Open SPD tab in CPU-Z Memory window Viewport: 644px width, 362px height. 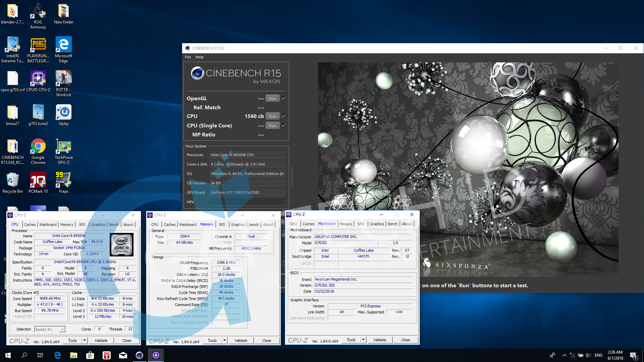(222, 225)
